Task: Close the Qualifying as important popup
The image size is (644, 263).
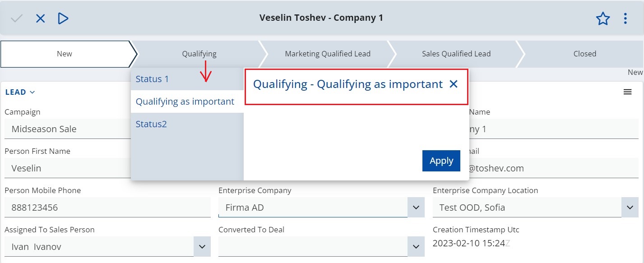Action: [x=454, y=84]
